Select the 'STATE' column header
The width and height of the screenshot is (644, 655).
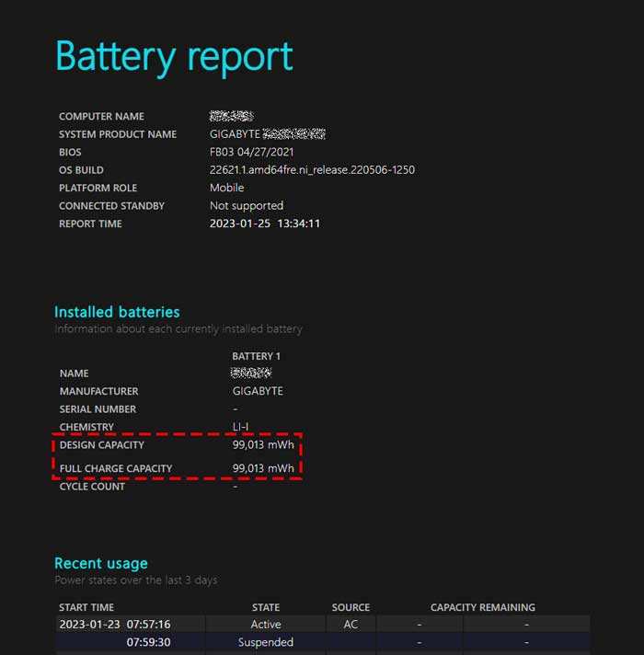click(266, 607)
